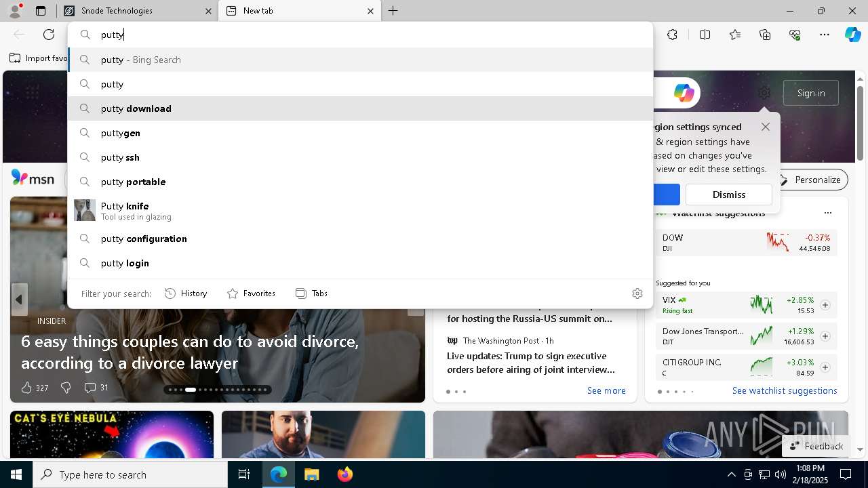
Task: Open the Split screen icon
Action: [705, 35]
